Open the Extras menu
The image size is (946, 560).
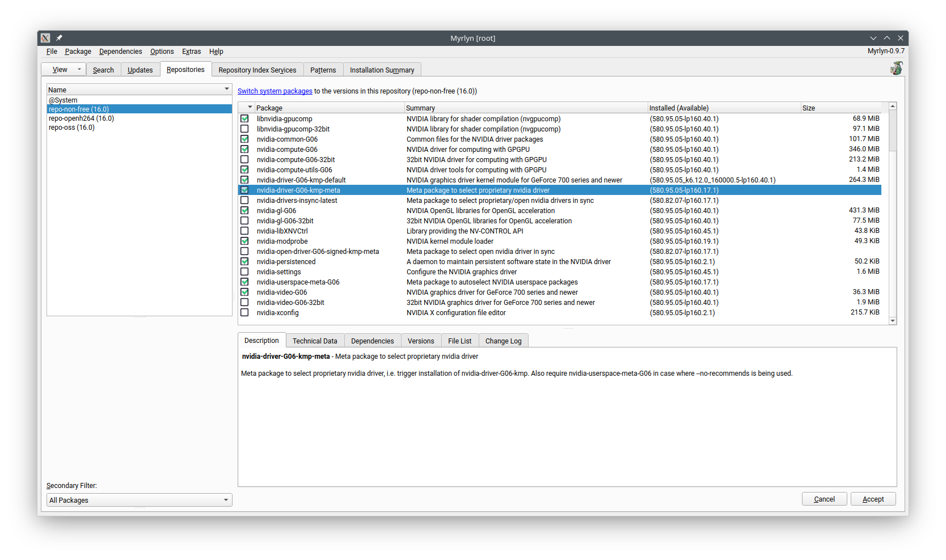tap(192, 52)
